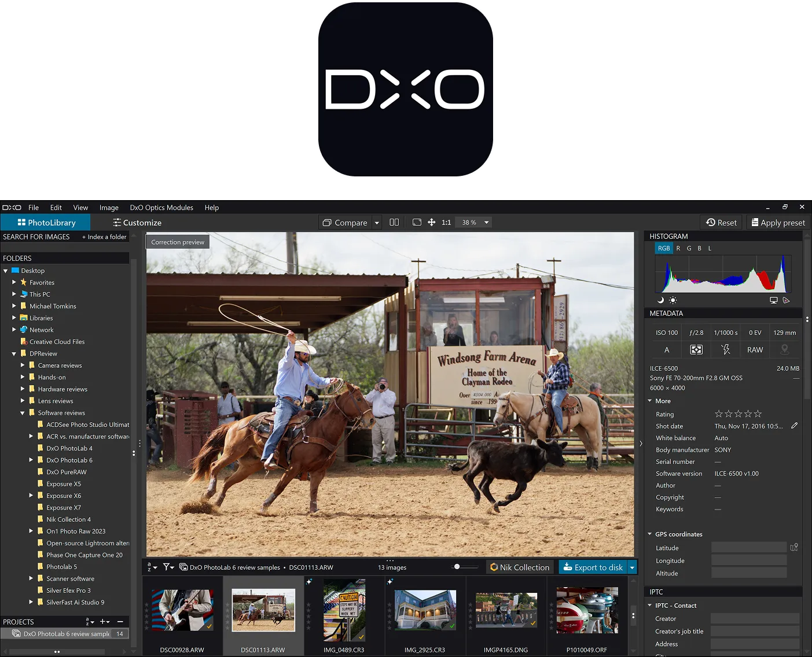Collapse GPS coordinates section

pyautogui.click(x=650, y=534)
